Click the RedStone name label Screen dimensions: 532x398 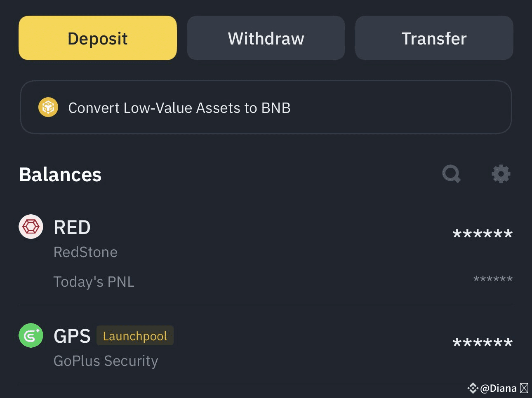coord(85,252)
